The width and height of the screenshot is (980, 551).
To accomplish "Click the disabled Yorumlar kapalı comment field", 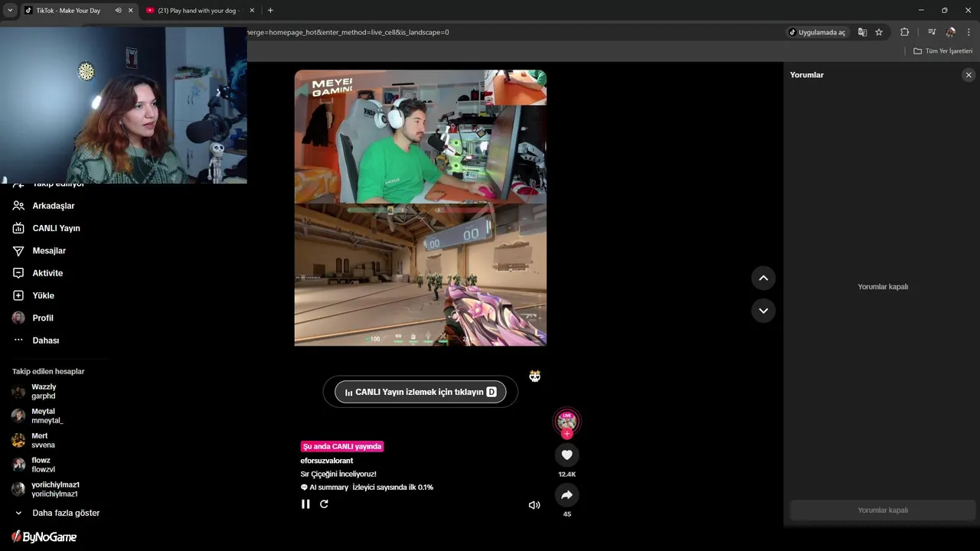I will tap(883, 510).
